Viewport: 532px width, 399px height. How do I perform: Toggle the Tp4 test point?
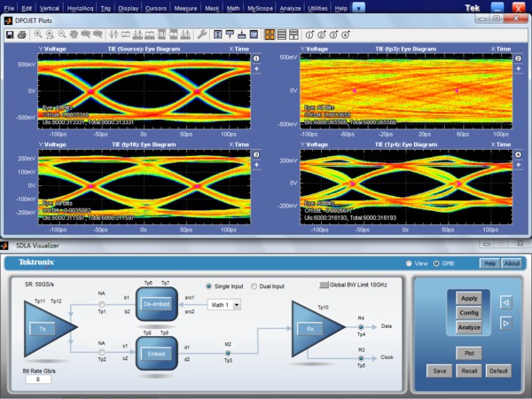point(361,327)
